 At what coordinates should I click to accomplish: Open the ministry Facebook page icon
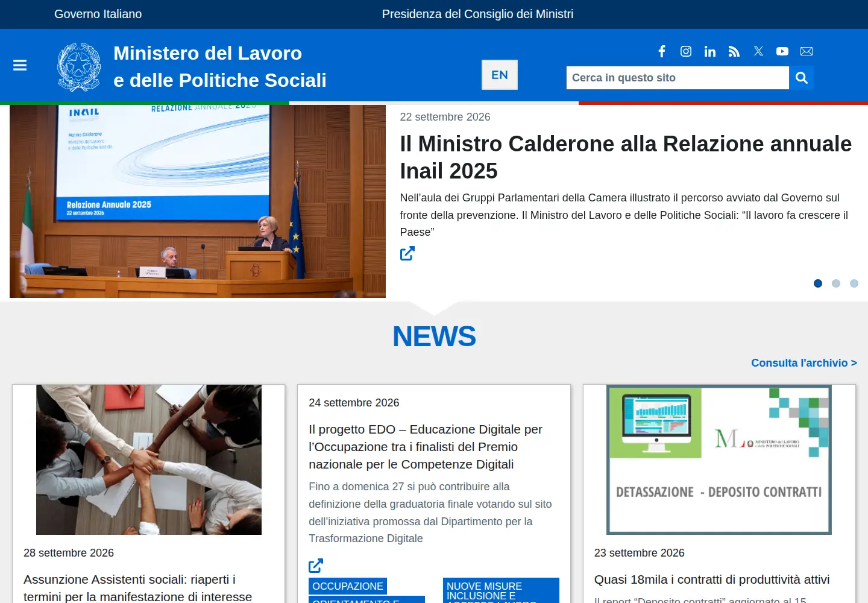[662, 51]
